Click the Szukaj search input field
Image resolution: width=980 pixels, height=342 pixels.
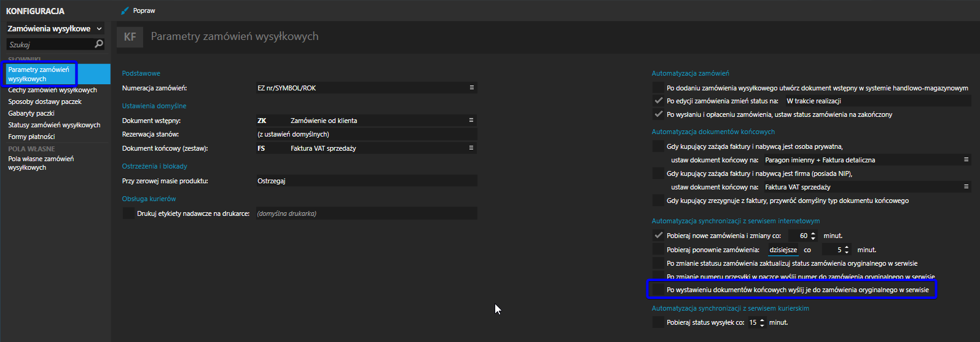pos(49,44)
